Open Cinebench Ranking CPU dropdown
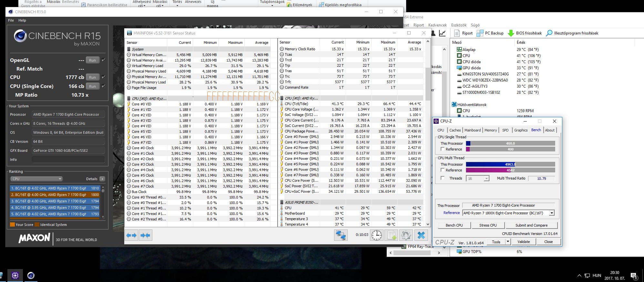Screen dimensions: 644x282 tap(36, 179)
